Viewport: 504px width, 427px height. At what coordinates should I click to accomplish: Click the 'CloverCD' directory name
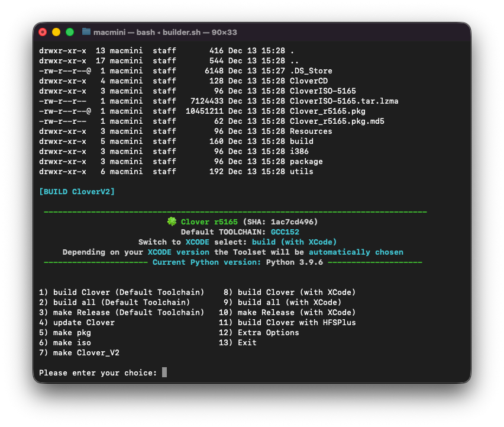309,81
